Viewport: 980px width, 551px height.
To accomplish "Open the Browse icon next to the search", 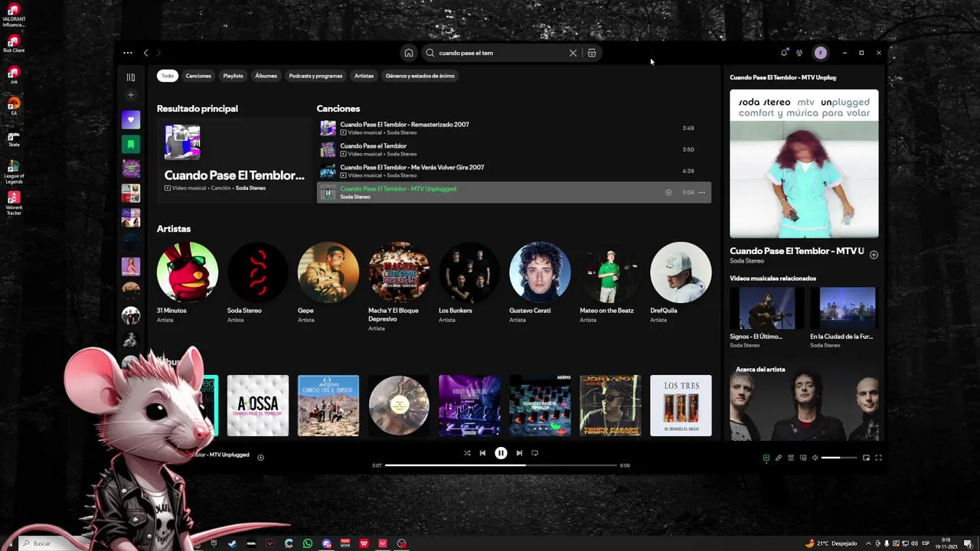I will pyautogui.click(x=592, y=53).
